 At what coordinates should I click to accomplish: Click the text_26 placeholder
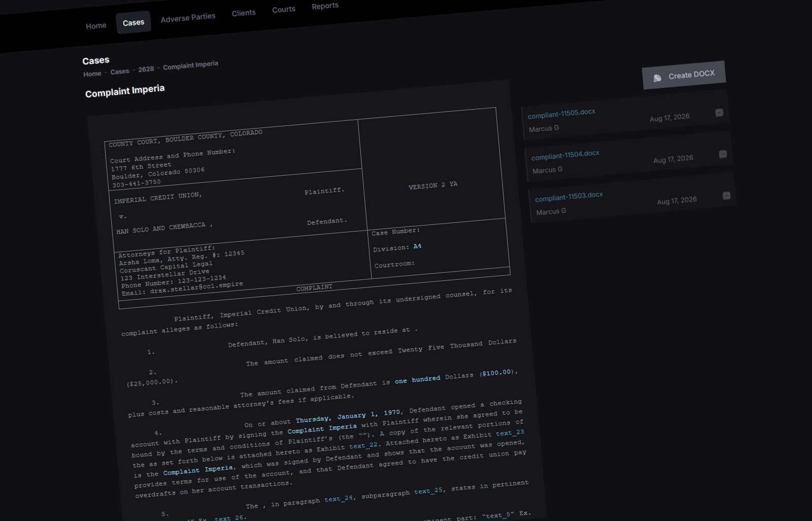coord(229,518)
